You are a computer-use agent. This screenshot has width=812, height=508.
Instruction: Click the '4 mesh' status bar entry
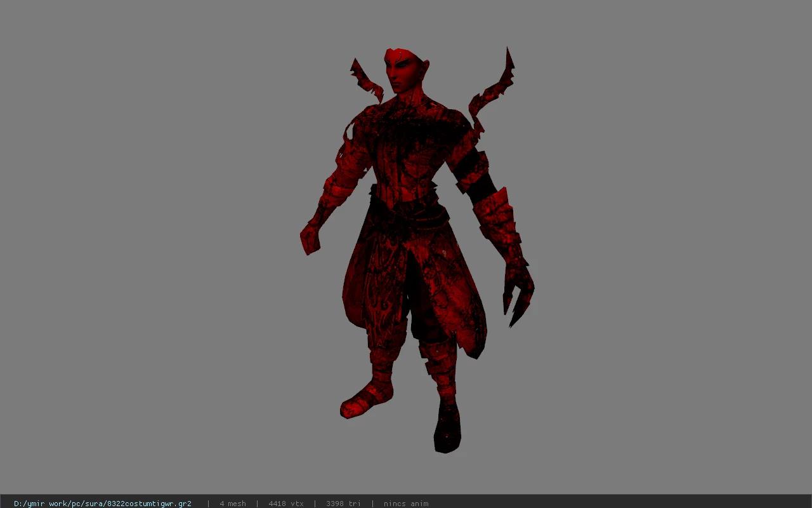[233, 504]
